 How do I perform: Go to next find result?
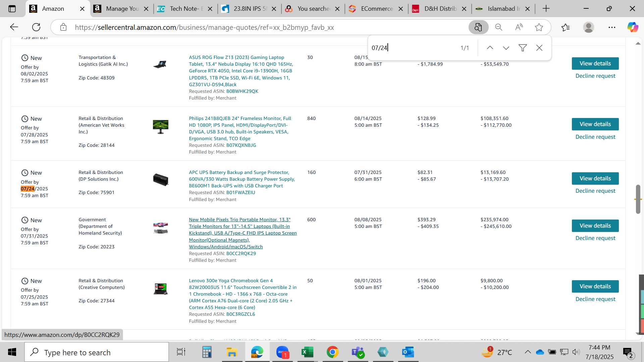point(506,48)
